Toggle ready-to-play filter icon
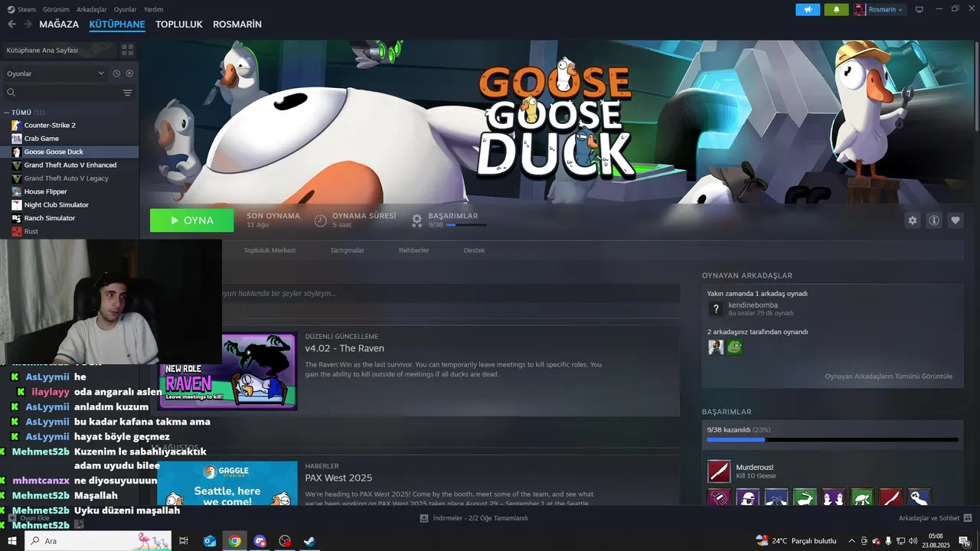 (129, 73)
